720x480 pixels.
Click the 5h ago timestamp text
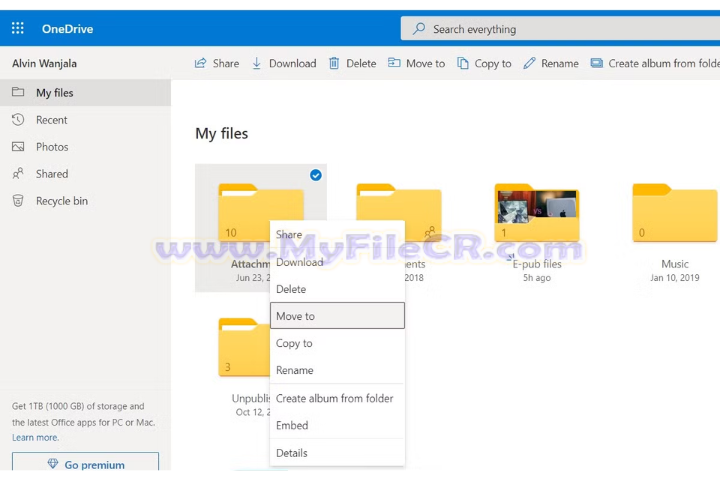(537, 278)
